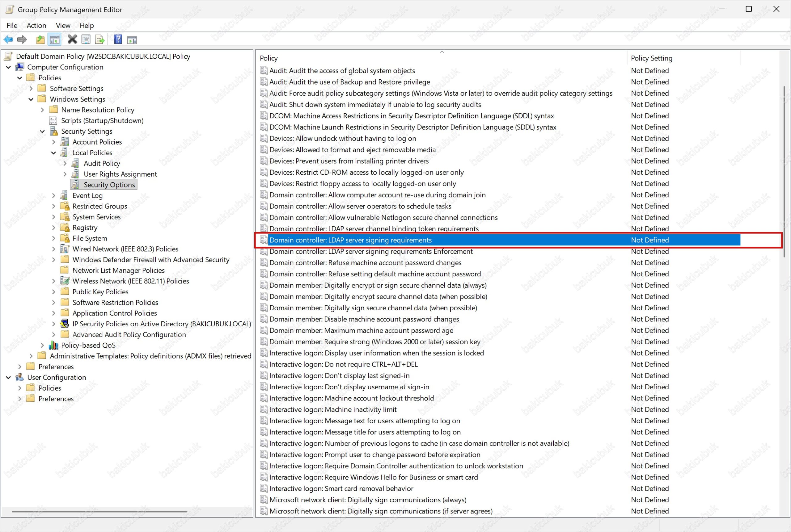Open the Help menu
This screenshot has width=791, height=532.
[x=87, y=25]
